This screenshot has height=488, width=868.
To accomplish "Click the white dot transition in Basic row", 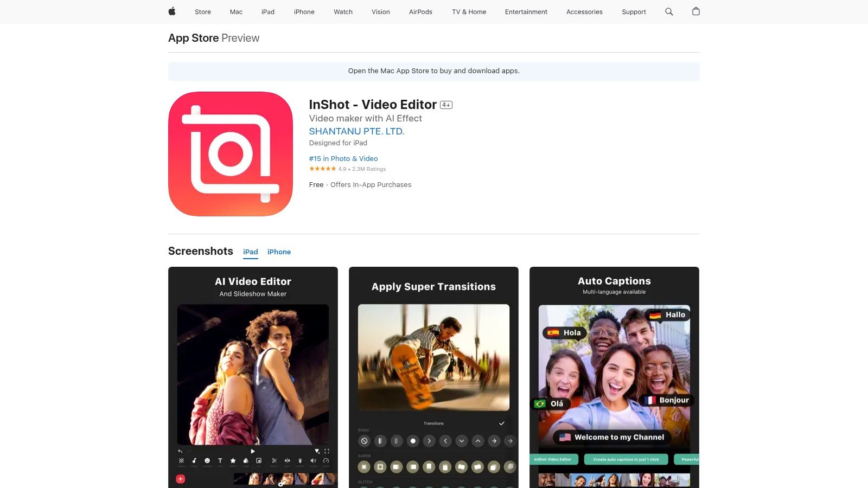I will point(413,441).
